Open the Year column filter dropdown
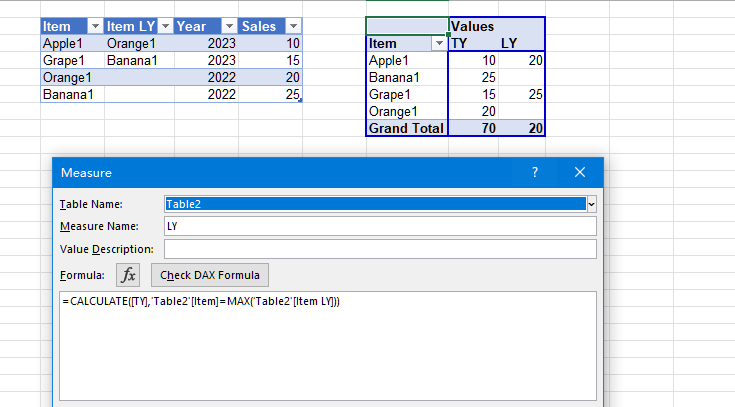Screen dimensions: 735x407 pyautogui.click(x=229, y=26)
